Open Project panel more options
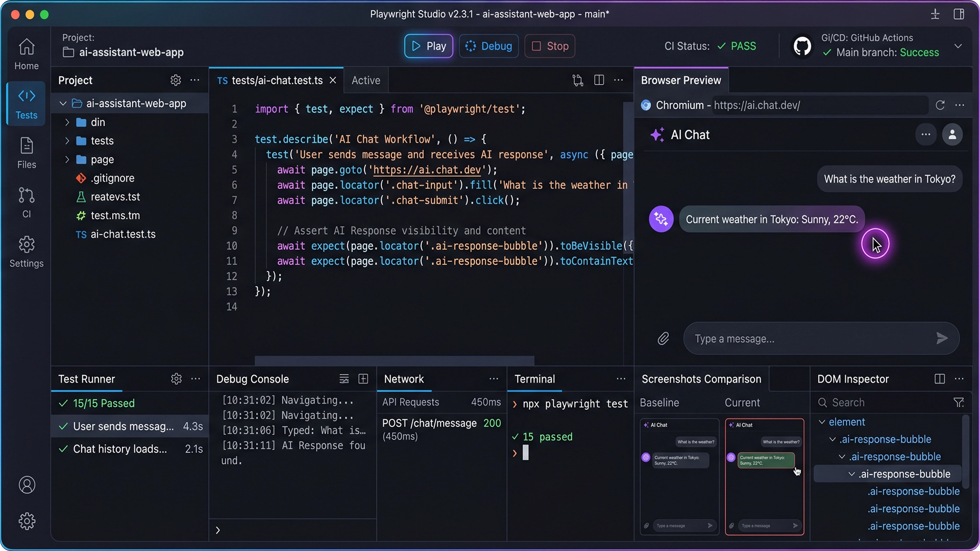The image size is (980, 551). 195,80
